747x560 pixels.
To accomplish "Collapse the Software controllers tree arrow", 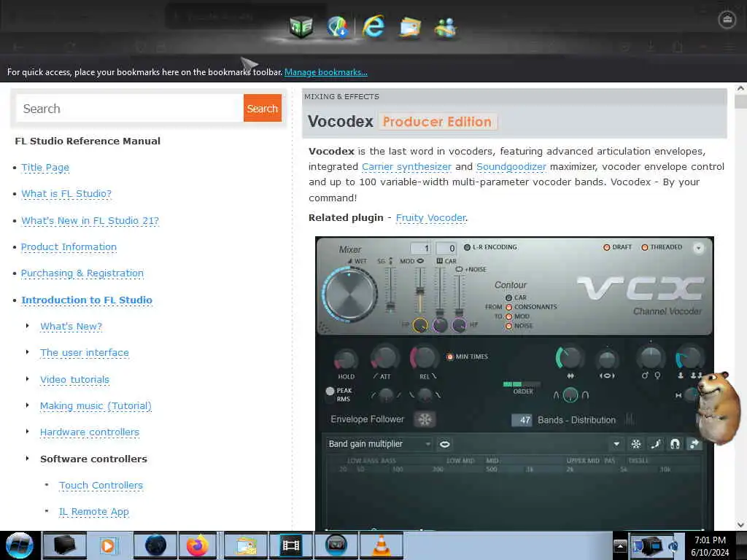I will coord(27,459).
